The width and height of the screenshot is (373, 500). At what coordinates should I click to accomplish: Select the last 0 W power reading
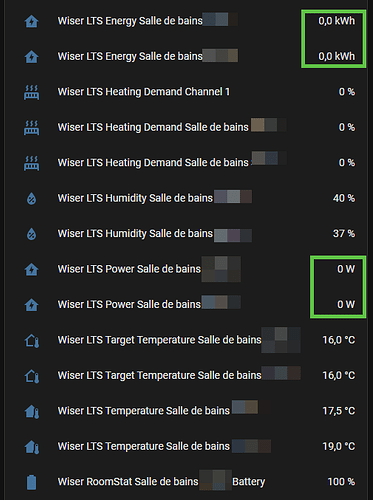346,304
